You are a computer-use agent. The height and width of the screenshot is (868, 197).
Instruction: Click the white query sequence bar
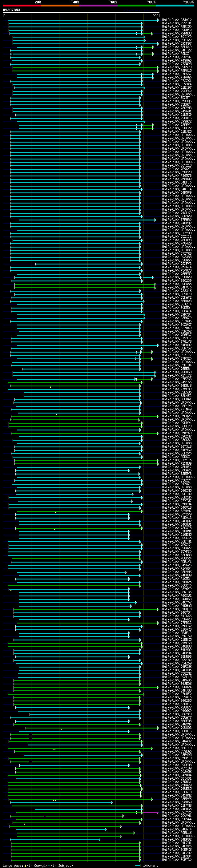coord(81,12)
